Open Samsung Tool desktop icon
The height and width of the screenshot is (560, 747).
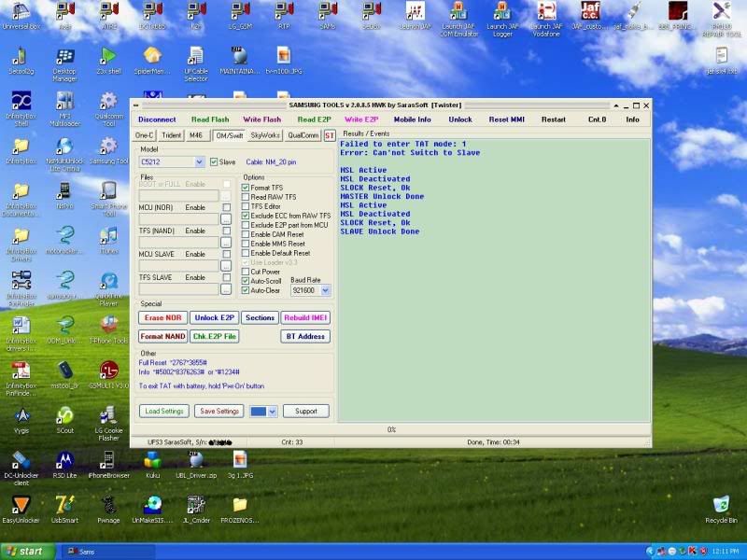click(x=108, y=150)
